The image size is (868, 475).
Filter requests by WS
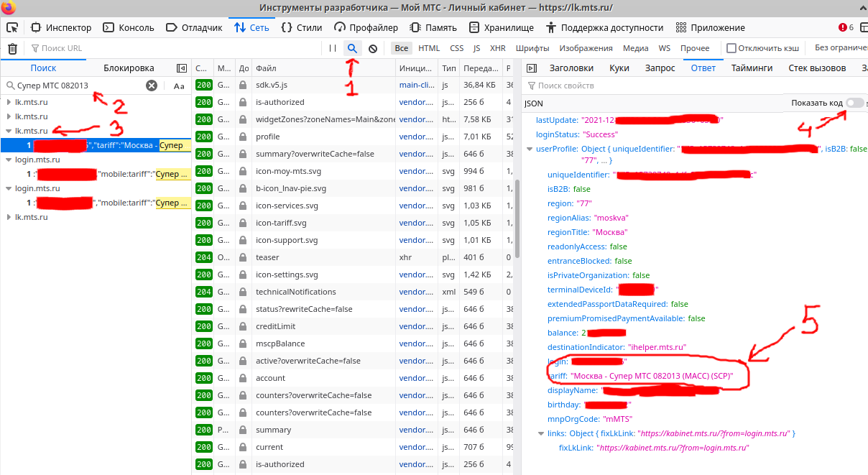pos(665,48)
